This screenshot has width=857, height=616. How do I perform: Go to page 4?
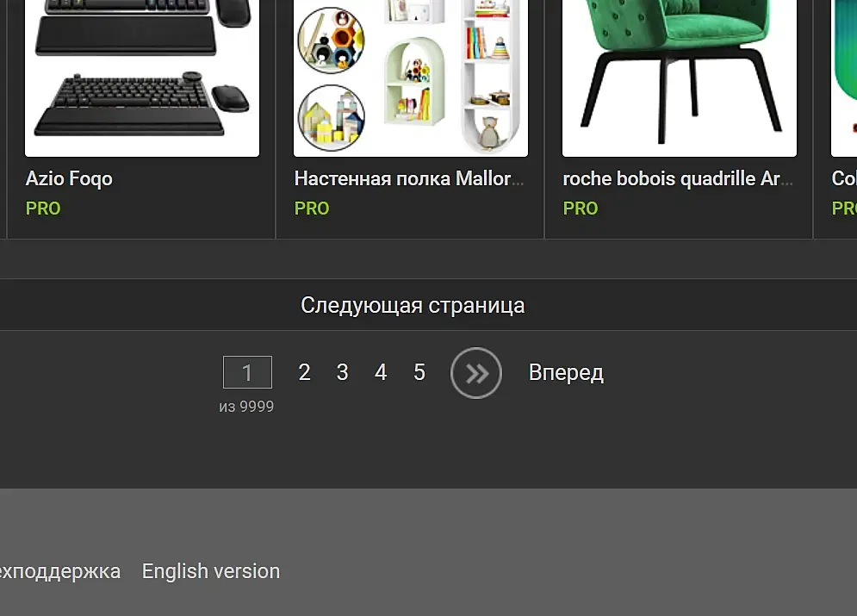(381, 373)
